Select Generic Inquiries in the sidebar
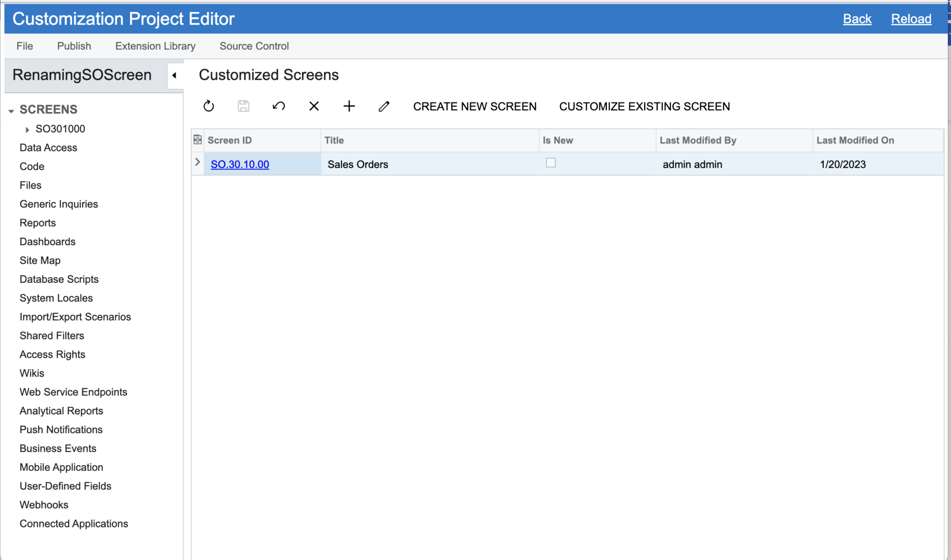This screenshot has height=560, width=951. pos(59,204)
